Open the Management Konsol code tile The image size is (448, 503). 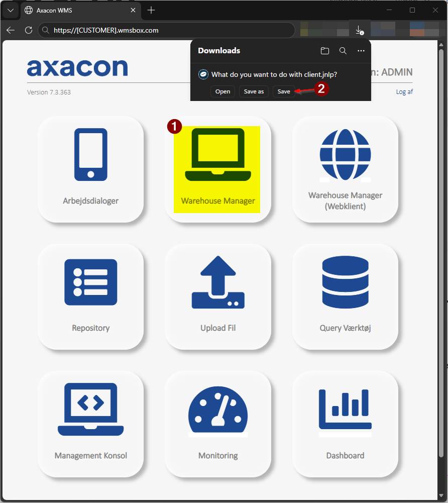click(91, 424)
